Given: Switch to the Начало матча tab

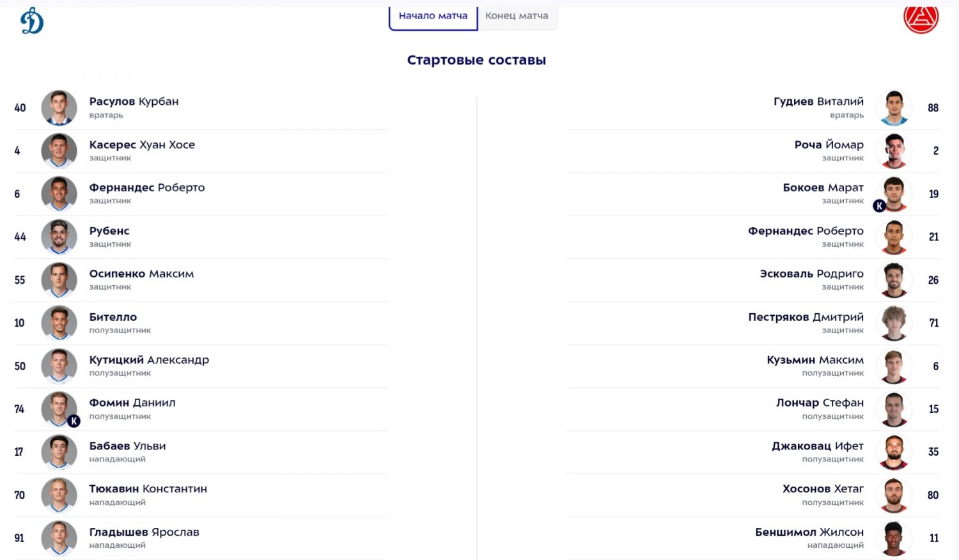Looking at the screenshot, I should [x=433, y=16].
